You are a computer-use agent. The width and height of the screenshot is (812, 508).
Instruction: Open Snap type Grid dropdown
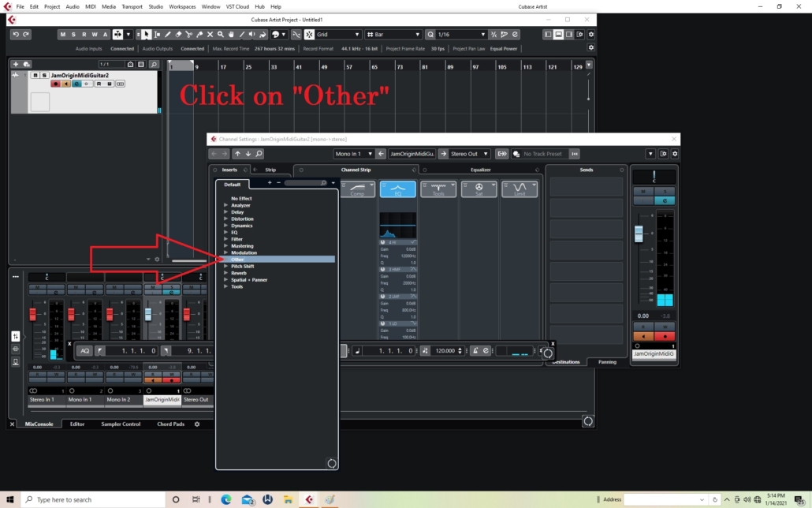pos(337,34)
